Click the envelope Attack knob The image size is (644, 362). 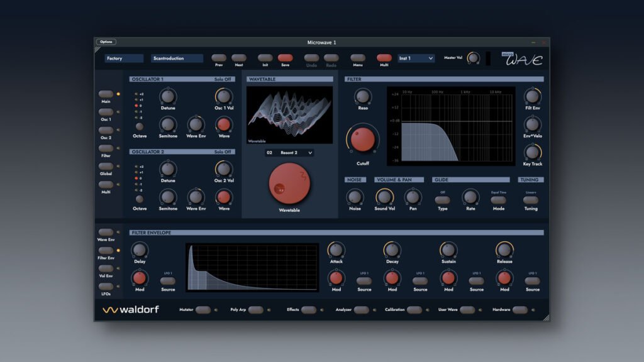tap(336, 250)
